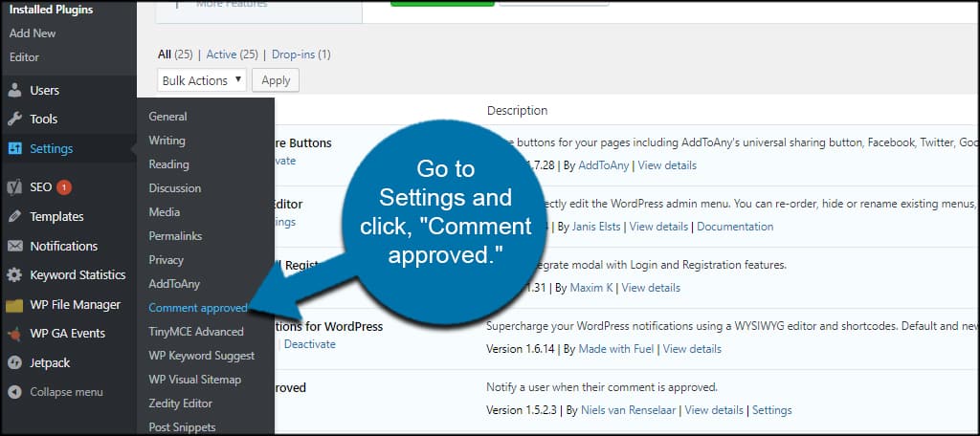The height and width of the screenshot is (436, 980).
Task: View details for Maxim K plugin
Action: point(651,288)
